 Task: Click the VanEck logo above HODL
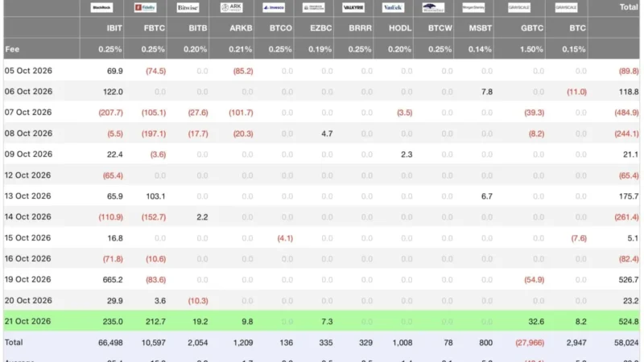(x=393, y=7)
